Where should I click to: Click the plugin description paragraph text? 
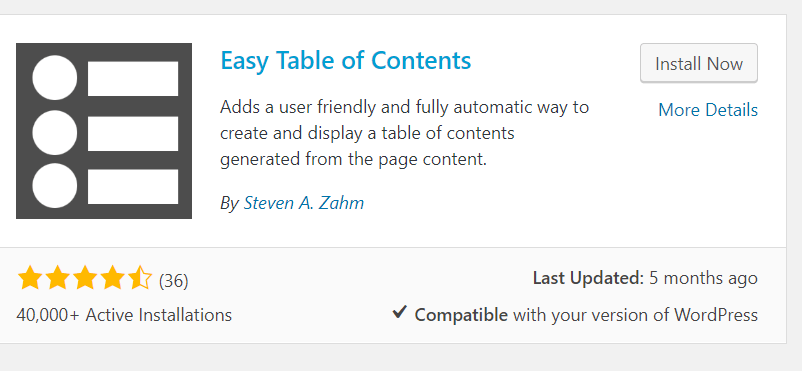[x=405, y=133]
